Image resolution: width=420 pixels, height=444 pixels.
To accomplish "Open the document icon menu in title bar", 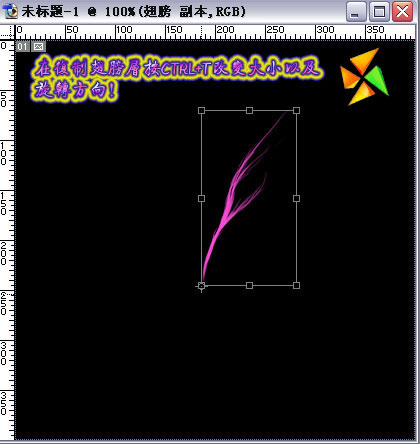I will (9, 11).
